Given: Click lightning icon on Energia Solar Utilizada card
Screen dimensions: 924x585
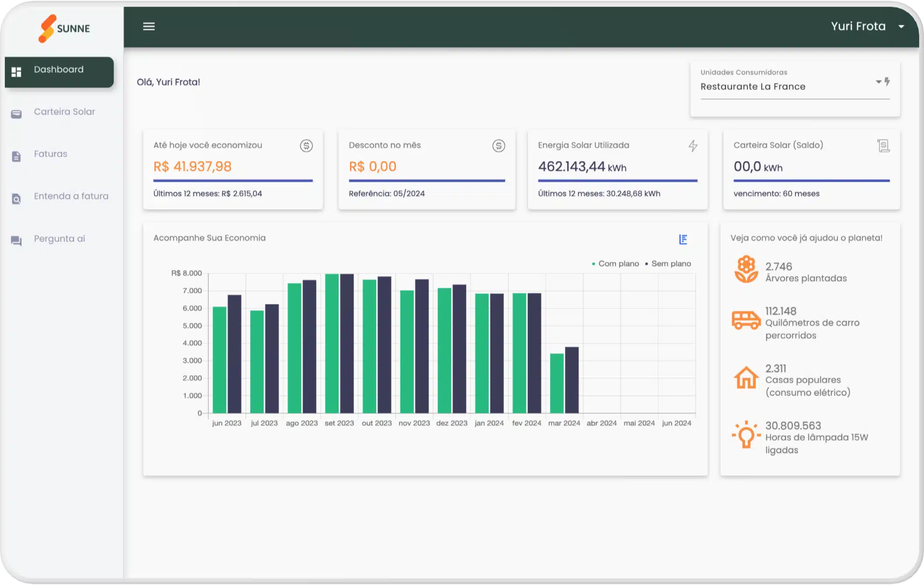Looking at the screenshot, I should click(693, 146).
